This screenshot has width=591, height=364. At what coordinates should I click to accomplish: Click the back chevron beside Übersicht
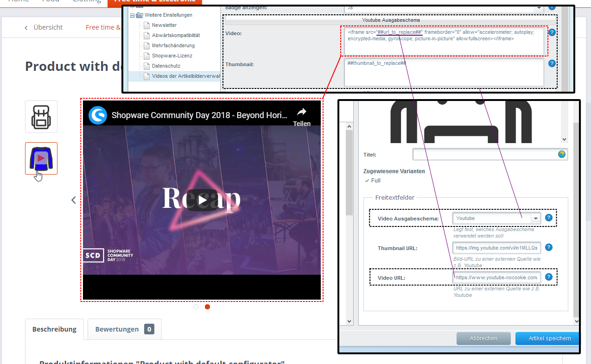pos(26,28)
